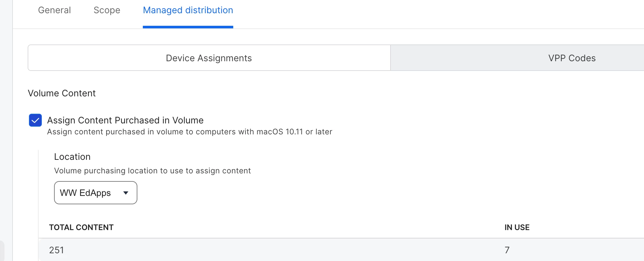Uncheck Assign Content Purchased in Volume checkbox
Image resolution: width=644 pixels, height=261 pixels.
[35, 120]
